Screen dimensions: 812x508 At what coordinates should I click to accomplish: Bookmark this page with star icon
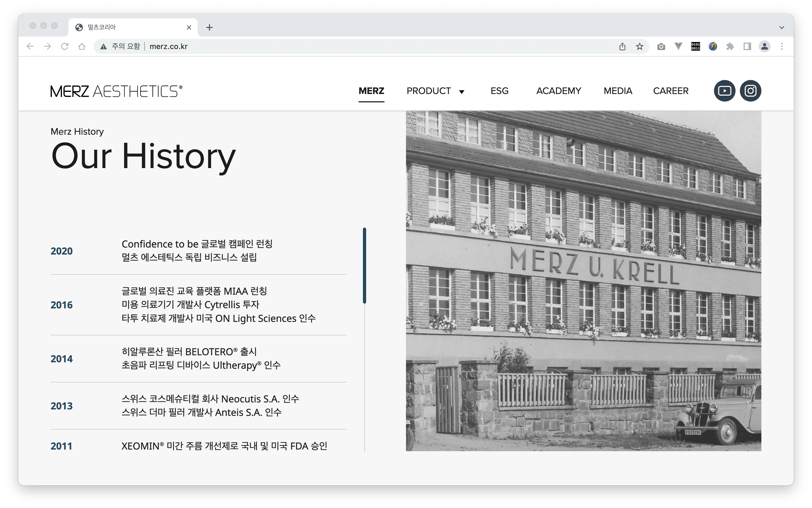point(639,46)
